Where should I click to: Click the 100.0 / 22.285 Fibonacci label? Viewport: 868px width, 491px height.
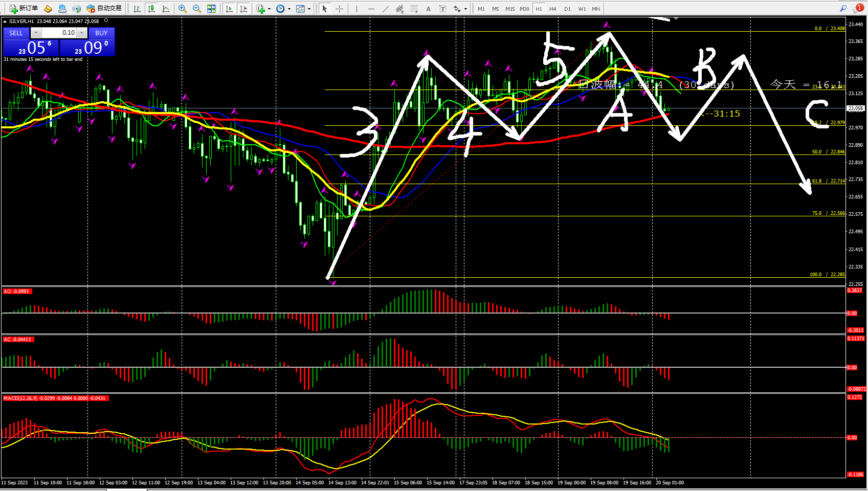(827, 275)
